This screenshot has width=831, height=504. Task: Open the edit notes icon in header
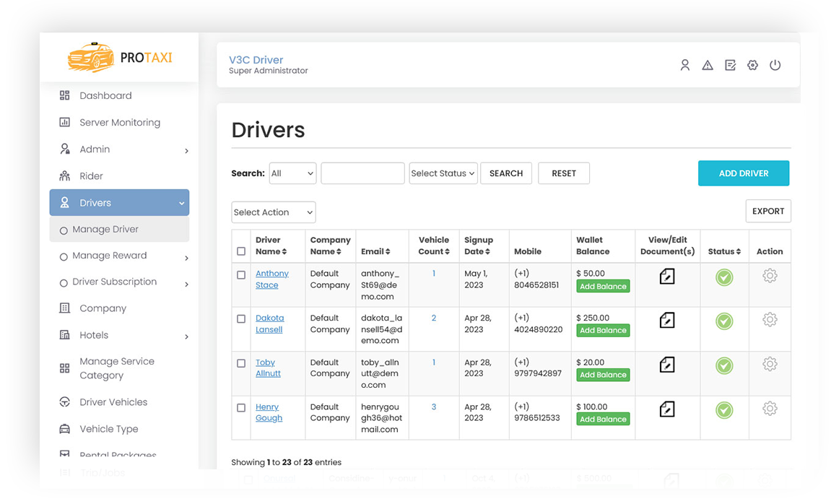(731, 65)
